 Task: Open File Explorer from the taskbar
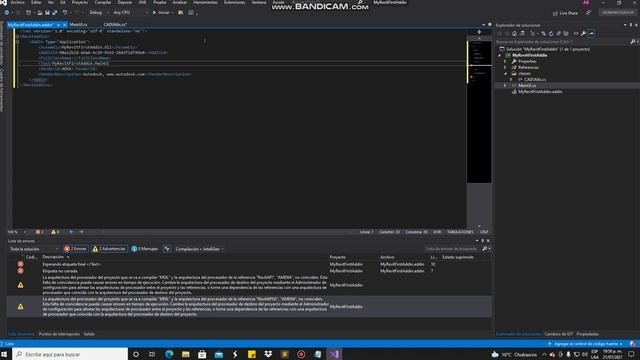pos(186,354)
